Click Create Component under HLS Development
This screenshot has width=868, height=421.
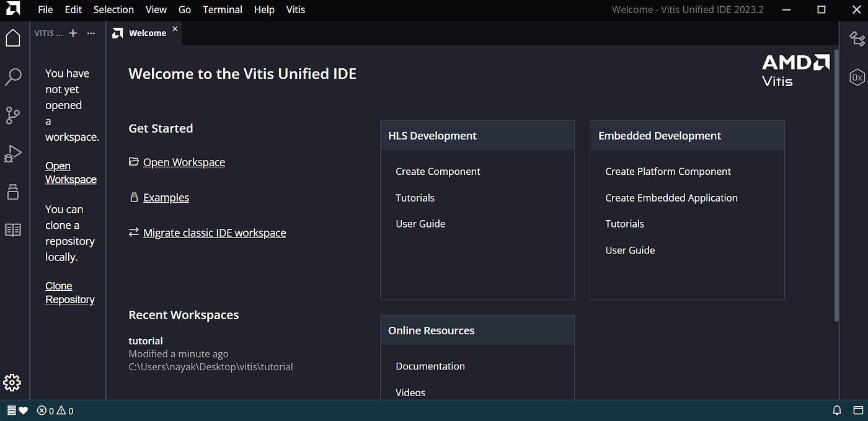point(438,172)
